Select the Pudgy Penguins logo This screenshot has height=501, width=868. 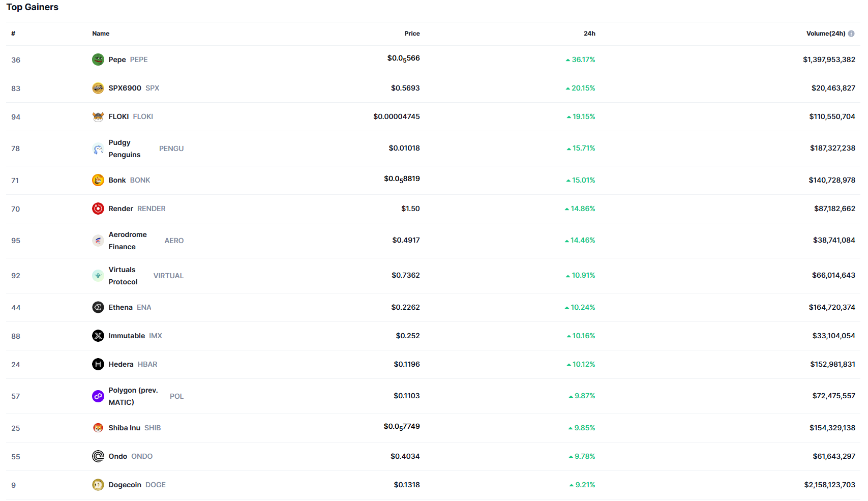pyautogui.click(x=98, y=149)
